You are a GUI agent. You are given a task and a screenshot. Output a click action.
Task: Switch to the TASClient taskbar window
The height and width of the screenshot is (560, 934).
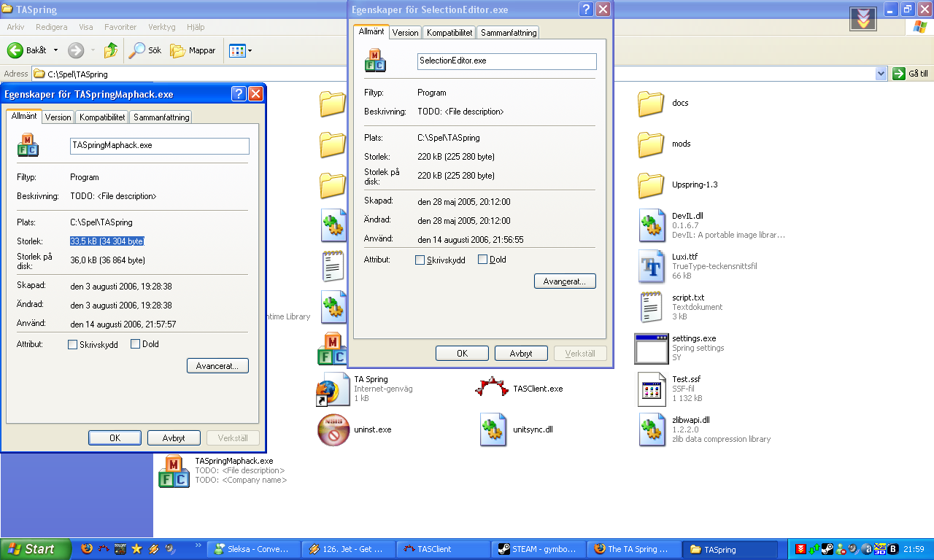442,550
